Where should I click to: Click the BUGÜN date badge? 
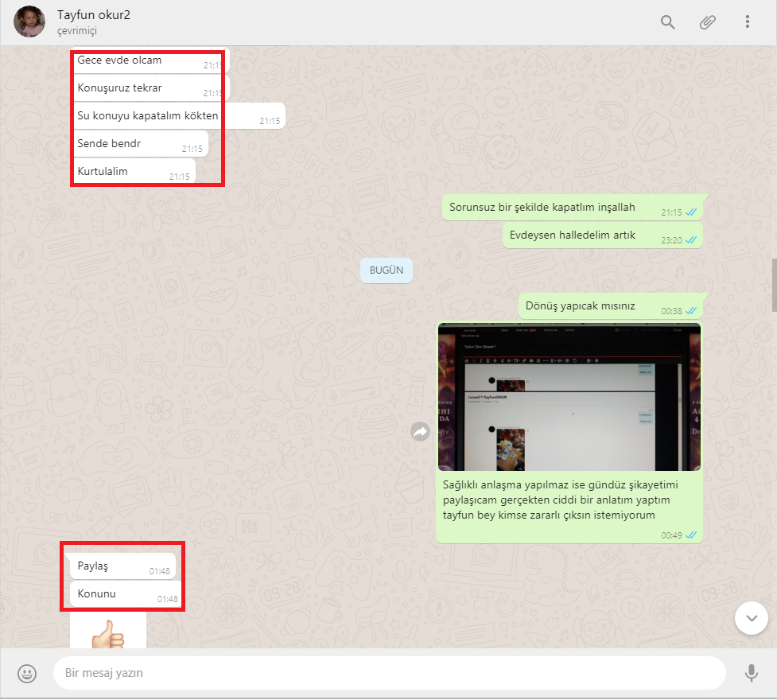pos(387,270)
